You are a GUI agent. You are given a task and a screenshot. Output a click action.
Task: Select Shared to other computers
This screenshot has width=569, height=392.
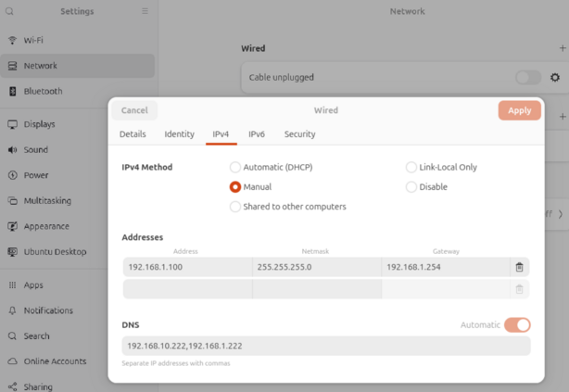pos(235,207)
